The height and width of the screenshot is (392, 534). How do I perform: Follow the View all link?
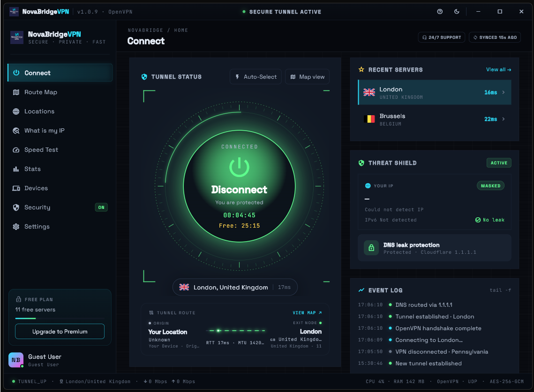(498, 69)
